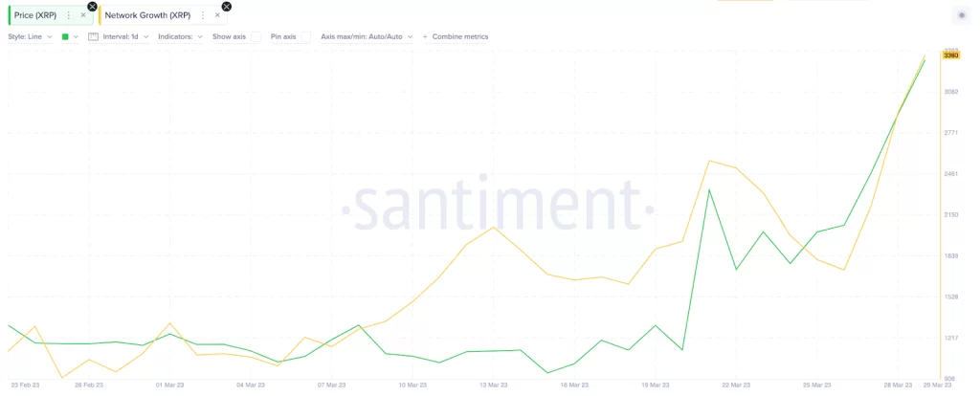Image resolution: width=980 pixels, height=396 pixels.
Task: Click the 04 Mar 23 date label
Action: [x=250, y=385]
